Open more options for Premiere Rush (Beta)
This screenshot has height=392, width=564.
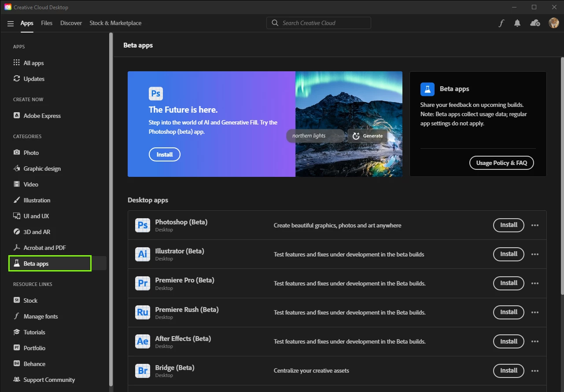coord(535,312)
